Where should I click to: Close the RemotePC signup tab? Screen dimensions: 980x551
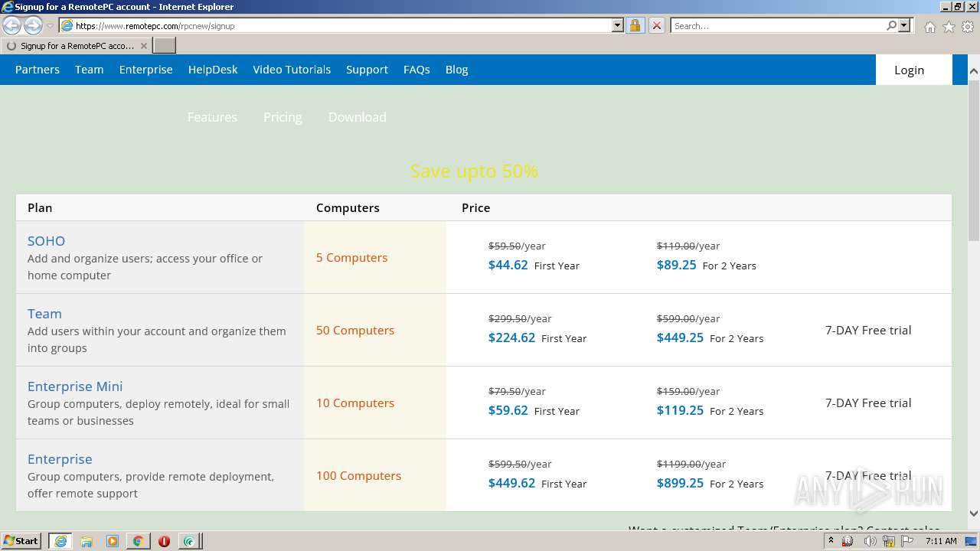pos(143,46)
